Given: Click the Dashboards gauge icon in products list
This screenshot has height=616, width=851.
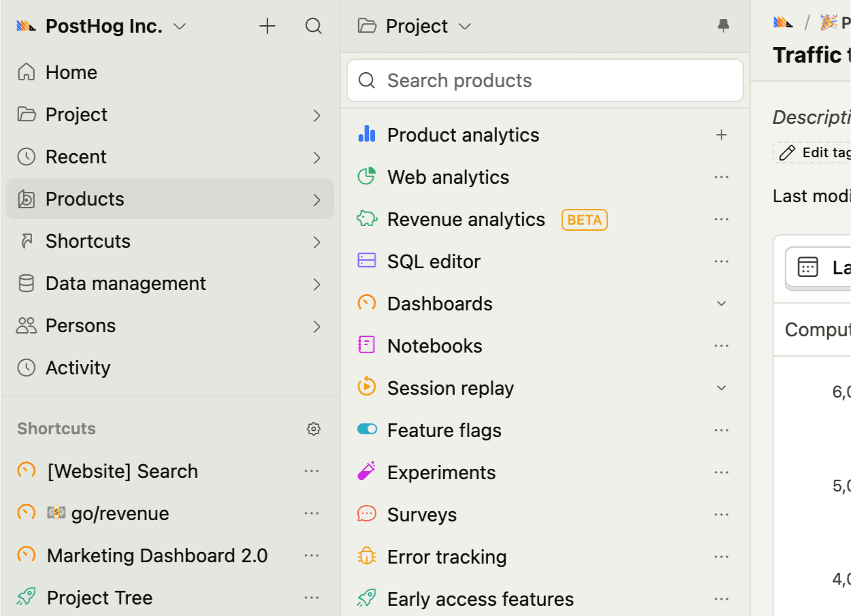Looking at the screenshot, I should pyautogui.click(x=367, y=303).
